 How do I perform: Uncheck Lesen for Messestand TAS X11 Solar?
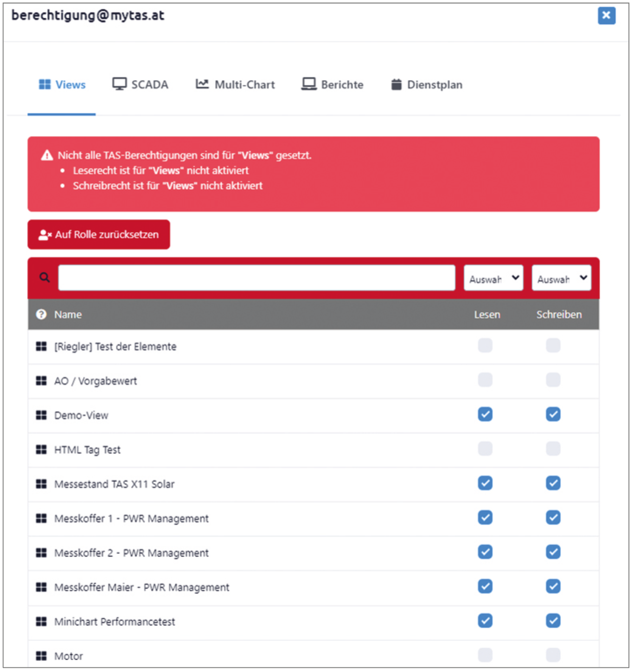485,483
